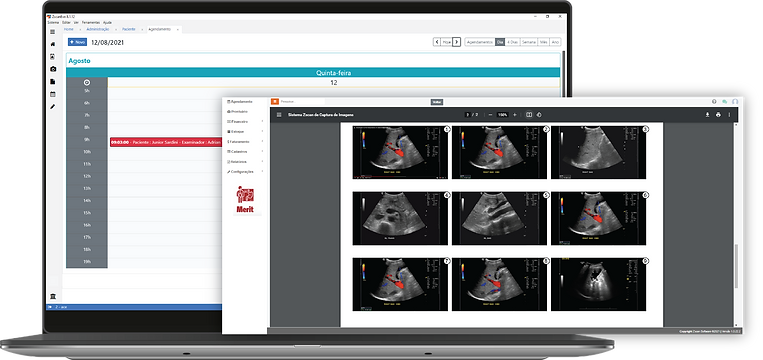Click the Merit logo in the side menu
Viewport: 763px width, 360px height.
click(x=245, y=199)
